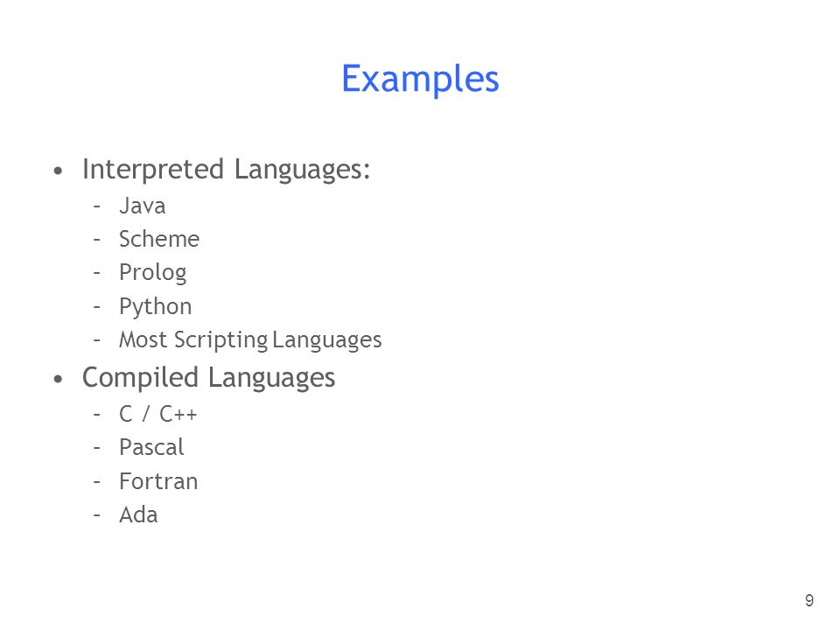840x630 pixels.
Task: Select the Interpreted Languages heading
Action: (x=226, y=170)
